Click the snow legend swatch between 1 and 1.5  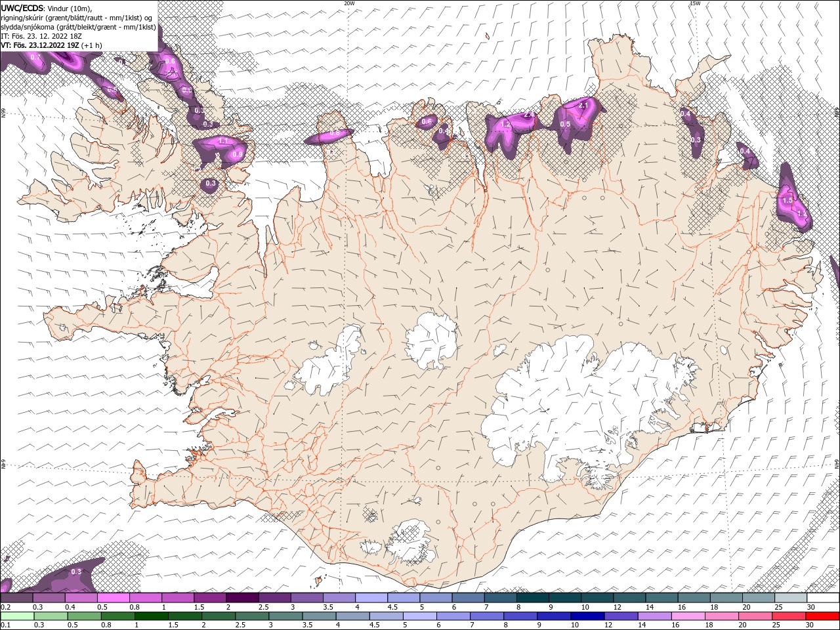coord(178,598)
